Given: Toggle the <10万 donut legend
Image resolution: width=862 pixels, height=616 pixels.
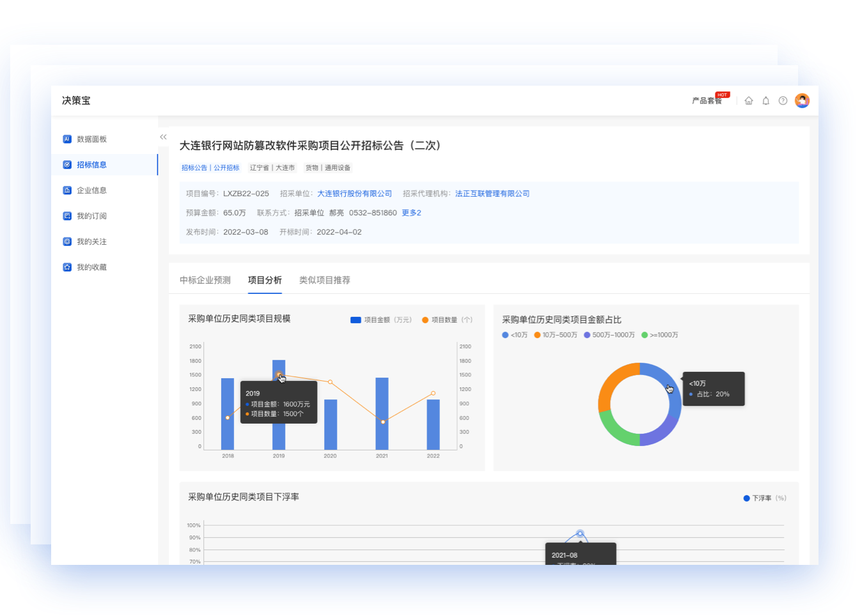Looking at the screenshot, I should point(515,335).
